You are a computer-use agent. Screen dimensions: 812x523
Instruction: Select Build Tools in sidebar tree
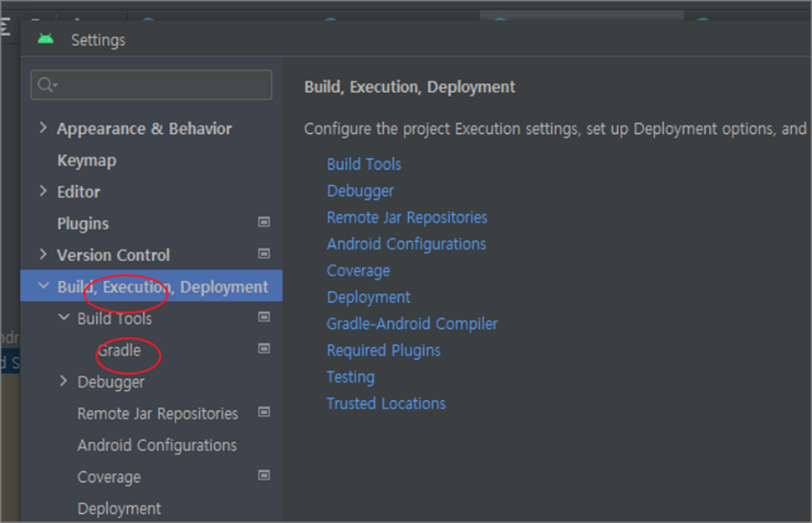114,319
